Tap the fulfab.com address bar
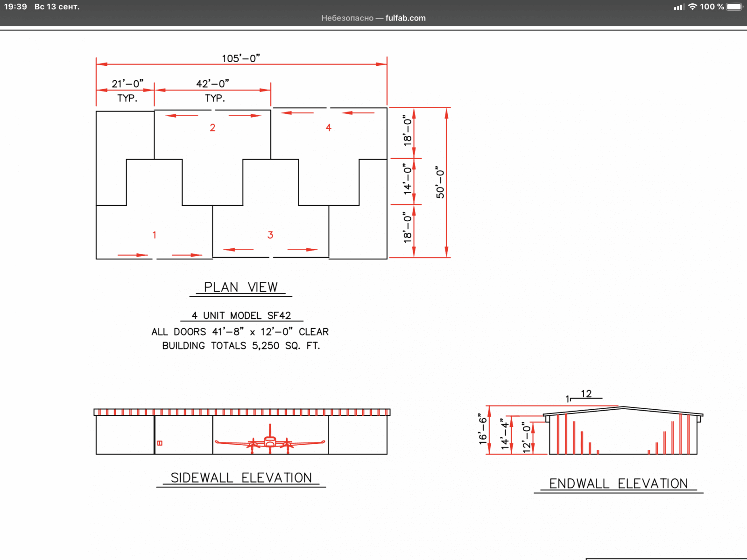Image resolution: width=747 pixels, height=560 pixels. [x=373, y=18]
